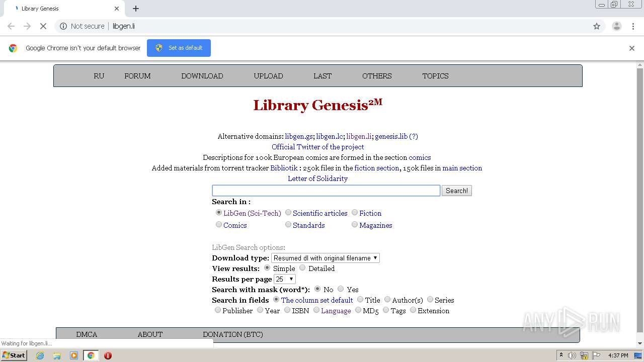Focus the book search text field
644x362 pixels.
(x=326, y=191)
